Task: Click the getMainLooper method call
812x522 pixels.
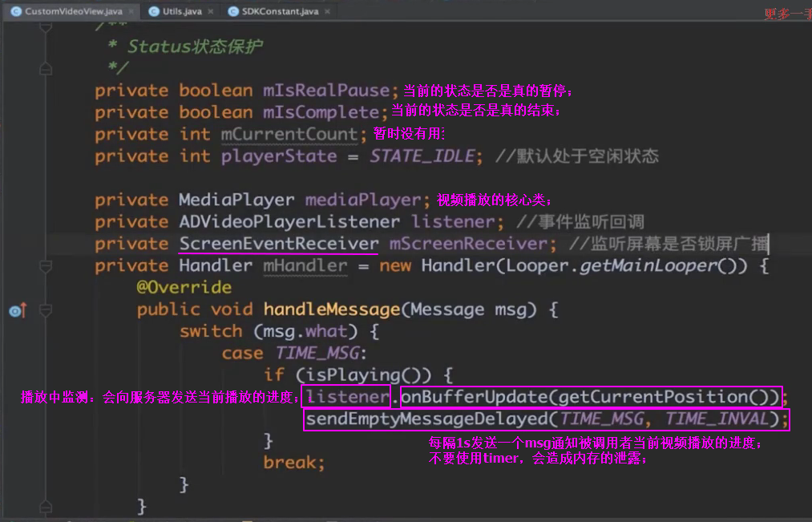Action: [x=648, y=265]
